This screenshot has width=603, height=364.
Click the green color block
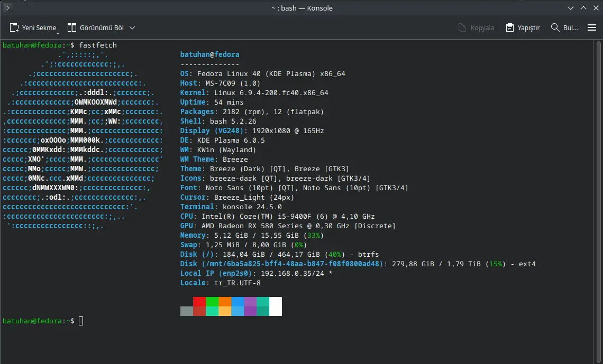pos(212,302)
